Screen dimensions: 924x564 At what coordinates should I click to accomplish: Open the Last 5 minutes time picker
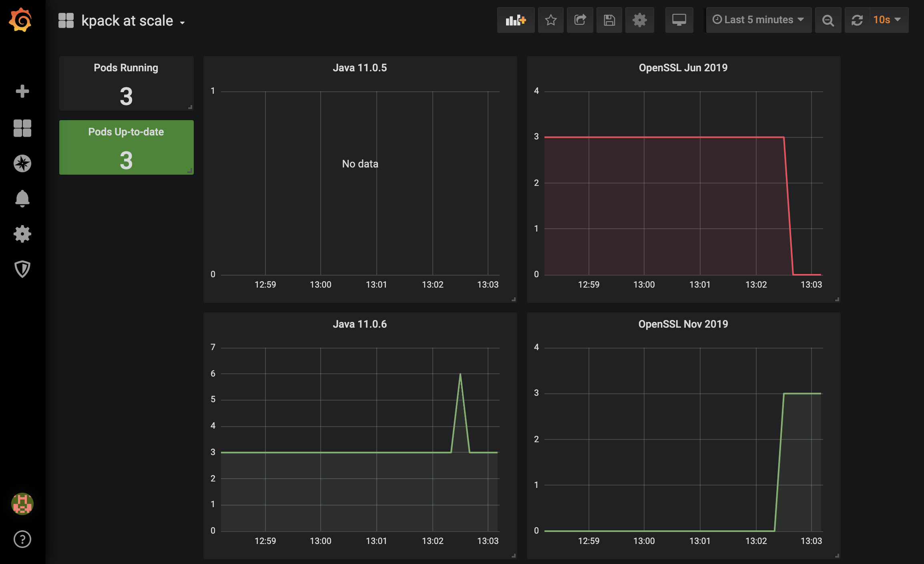tap(758, 20)
